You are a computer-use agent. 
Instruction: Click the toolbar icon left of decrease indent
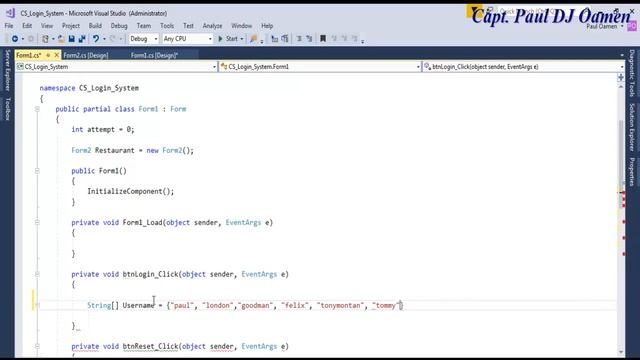[285, 39]
